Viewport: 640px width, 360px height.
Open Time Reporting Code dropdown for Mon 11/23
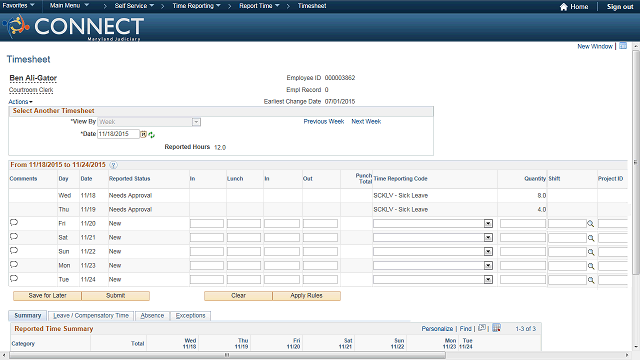tap(488, 266)
